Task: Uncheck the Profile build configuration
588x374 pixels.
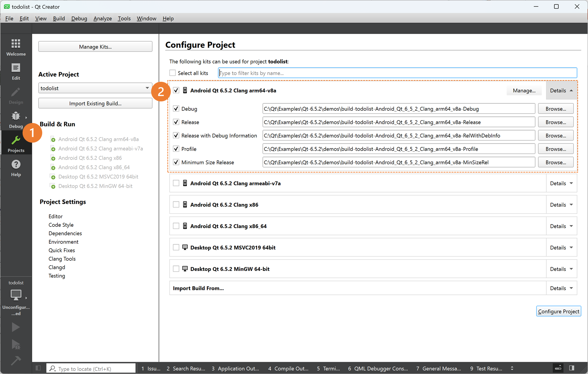Action: (176, 149)
